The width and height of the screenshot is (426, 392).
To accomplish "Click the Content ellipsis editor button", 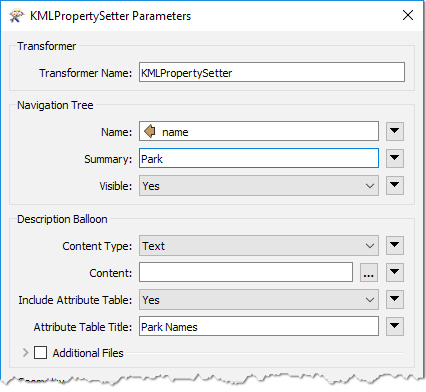I will coord(369,272).
